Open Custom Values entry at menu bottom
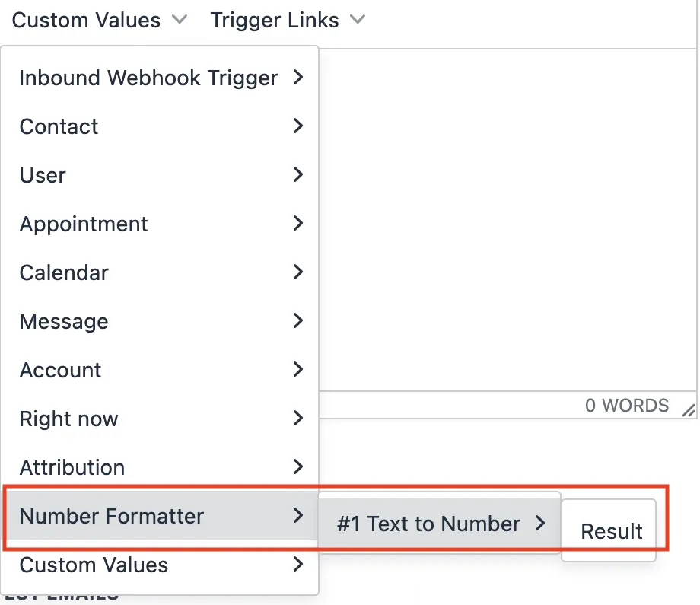Screen dimensions: 700x605 point(94,565)
